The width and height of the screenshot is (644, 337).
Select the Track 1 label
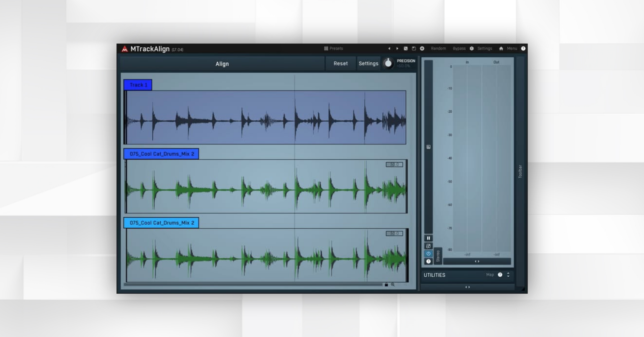(x=138, y=85)
